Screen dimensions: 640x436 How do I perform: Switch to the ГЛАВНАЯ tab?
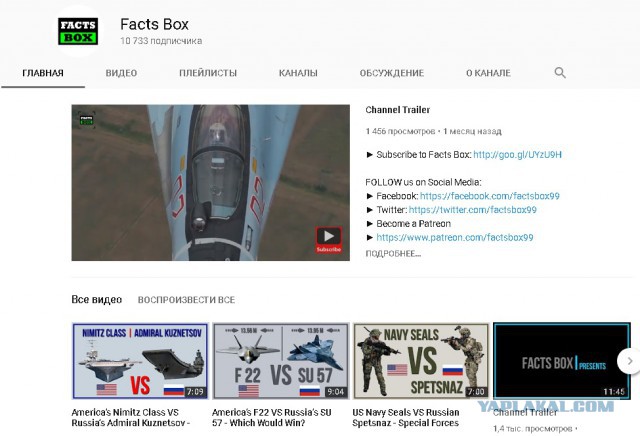[x=43, y=73]
